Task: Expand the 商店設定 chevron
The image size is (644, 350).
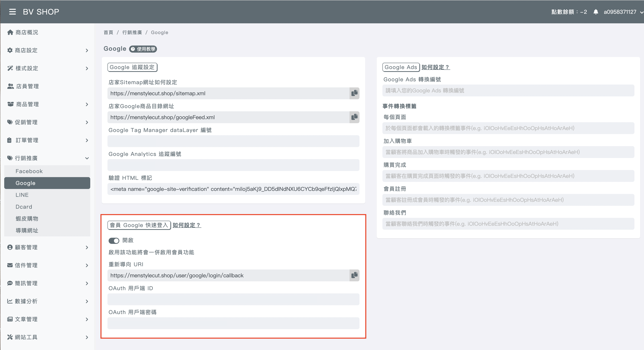Action: click(x=87, y=50)
